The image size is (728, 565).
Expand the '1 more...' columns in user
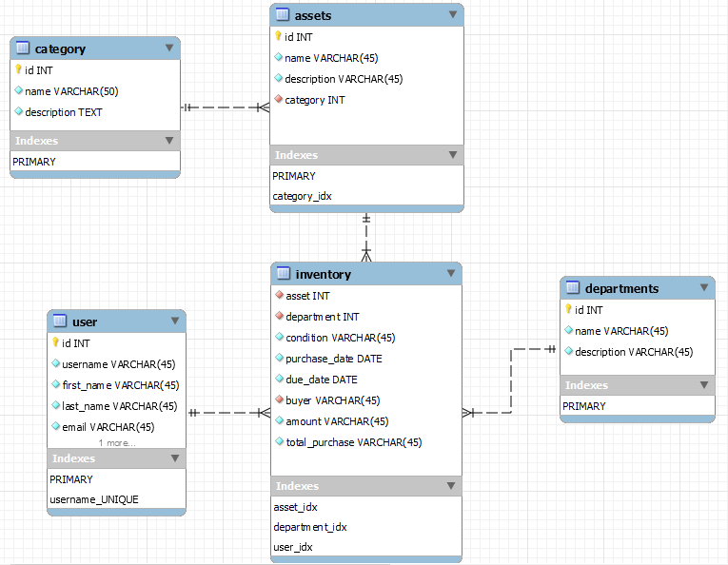click(116, 443)
